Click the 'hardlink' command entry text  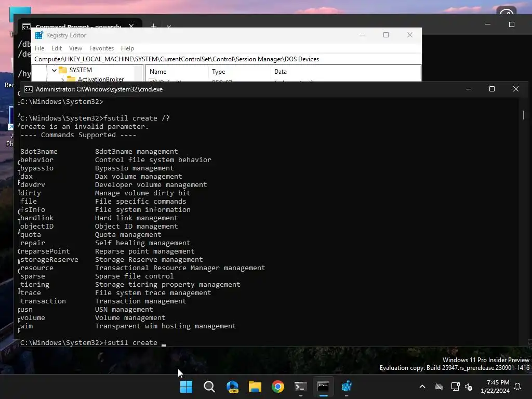coord(37,218)
